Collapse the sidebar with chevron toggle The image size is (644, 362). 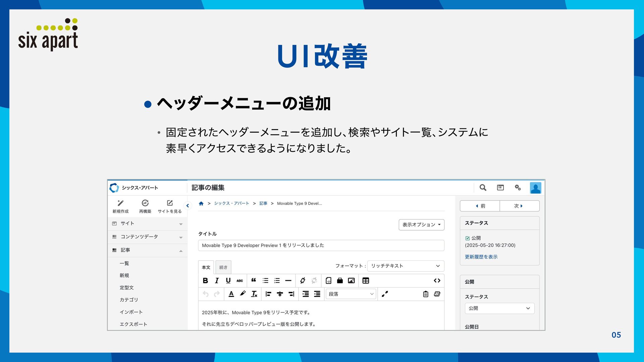coord(187,205)
